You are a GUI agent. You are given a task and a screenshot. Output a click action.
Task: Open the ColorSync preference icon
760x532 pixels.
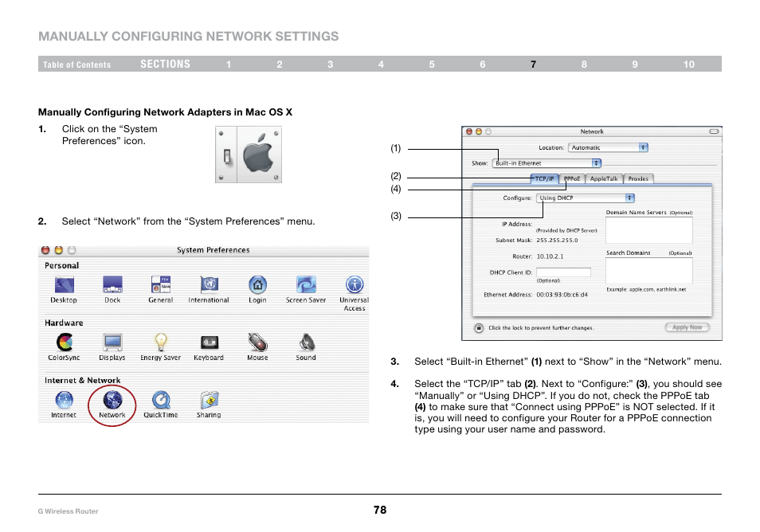click(65, 342)
